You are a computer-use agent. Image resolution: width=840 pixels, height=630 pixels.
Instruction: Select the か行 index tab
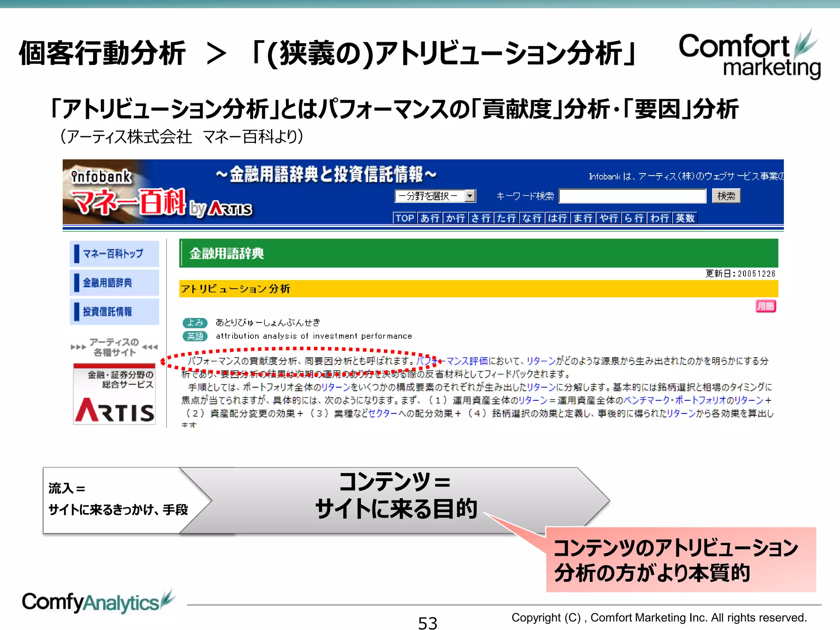click(455, 218)
